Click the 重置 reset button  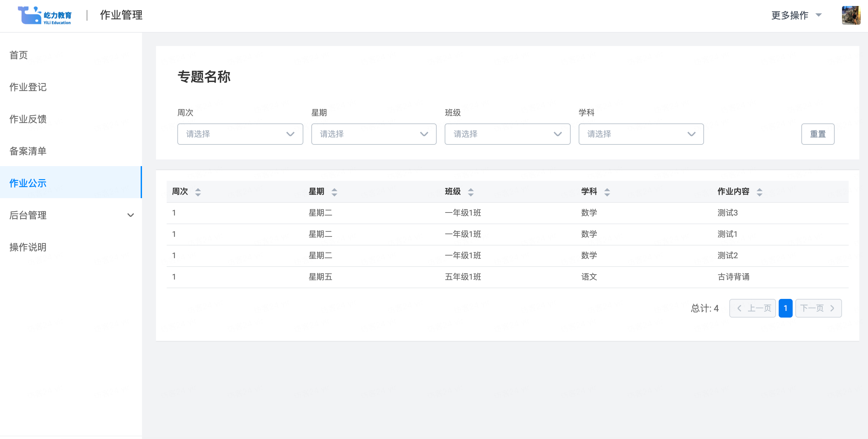(817, 134)
